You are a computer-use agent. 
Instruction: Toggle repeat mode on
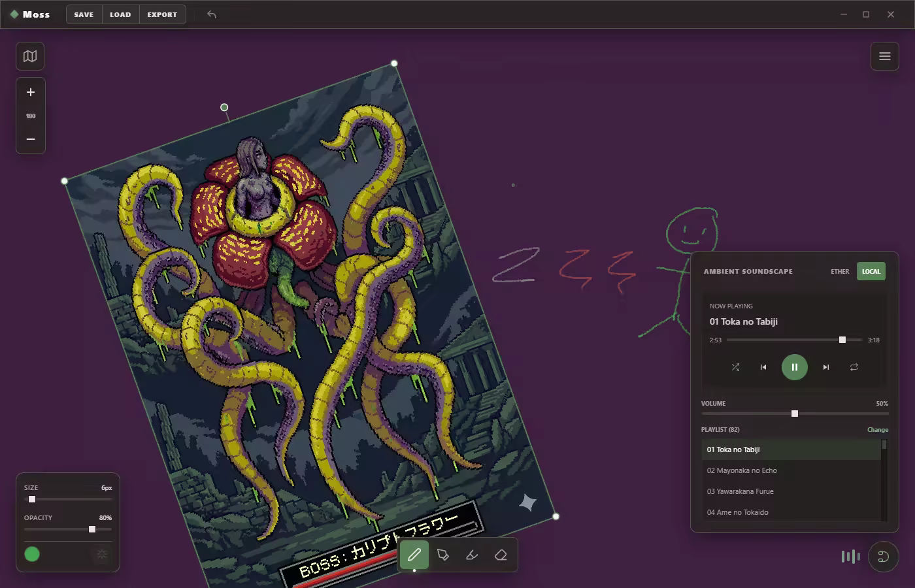coord(854,367)
